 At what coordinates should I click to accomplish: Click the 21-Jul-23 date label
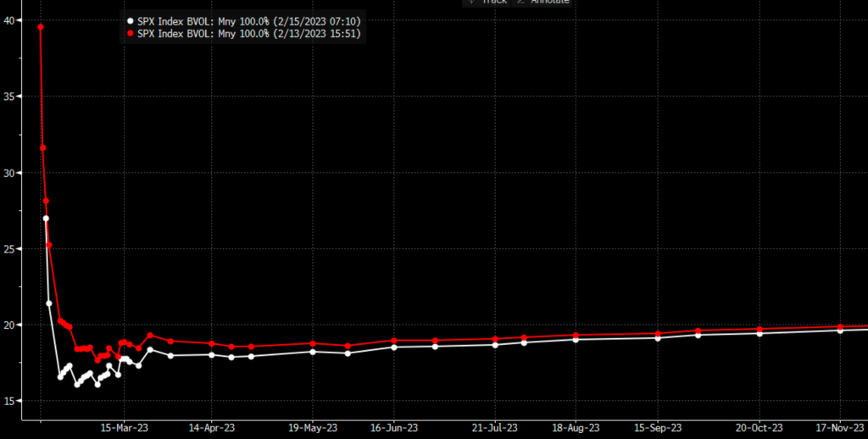point(495,428)
